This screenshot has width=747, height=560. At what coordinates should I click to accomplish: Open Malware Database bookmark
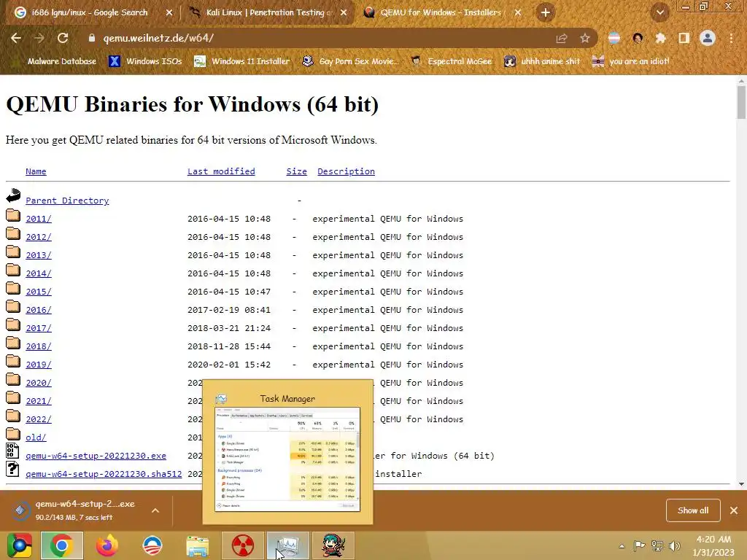[x=61, y=61]
